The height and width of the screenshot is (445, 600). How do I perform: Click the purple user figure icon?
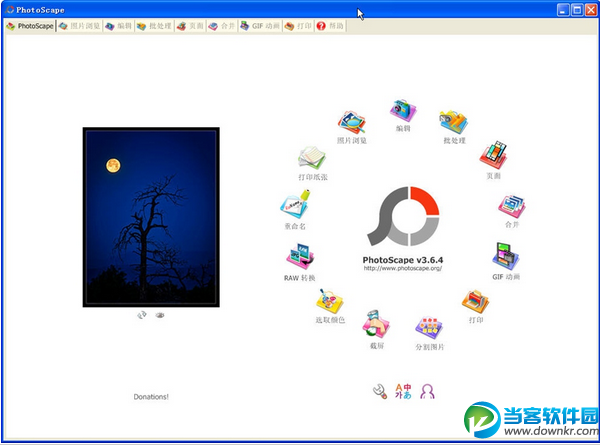tap(427, 391)
